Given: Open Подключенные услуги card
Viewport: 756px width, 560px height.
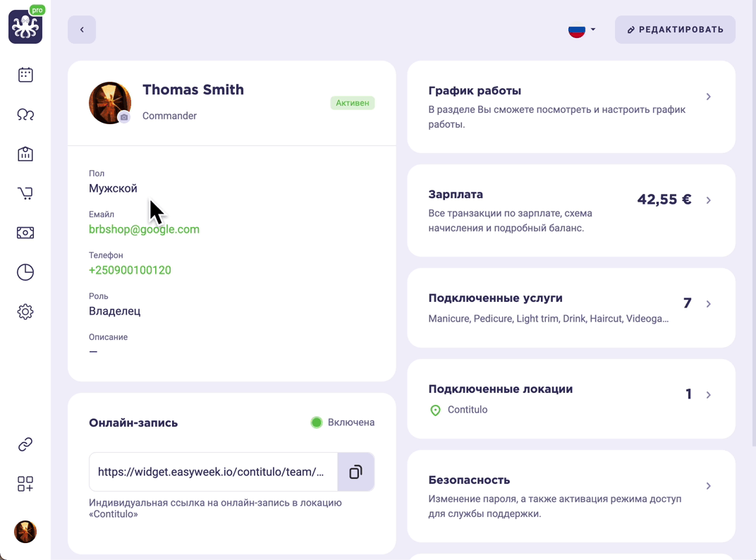Looking at the screenshot, I should coord(571,308).
